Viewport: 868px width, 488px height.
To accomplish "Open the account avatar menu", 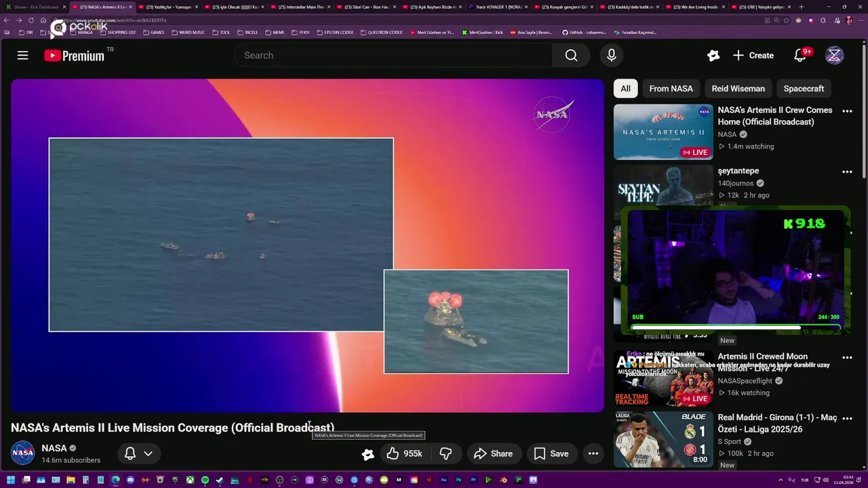I will (834, 56).
